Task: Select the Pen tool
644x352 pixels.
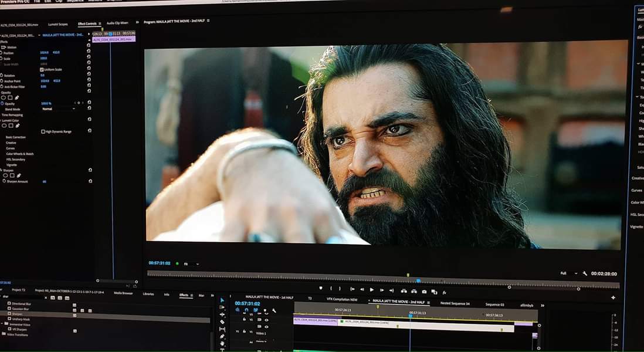Action: 222,336
